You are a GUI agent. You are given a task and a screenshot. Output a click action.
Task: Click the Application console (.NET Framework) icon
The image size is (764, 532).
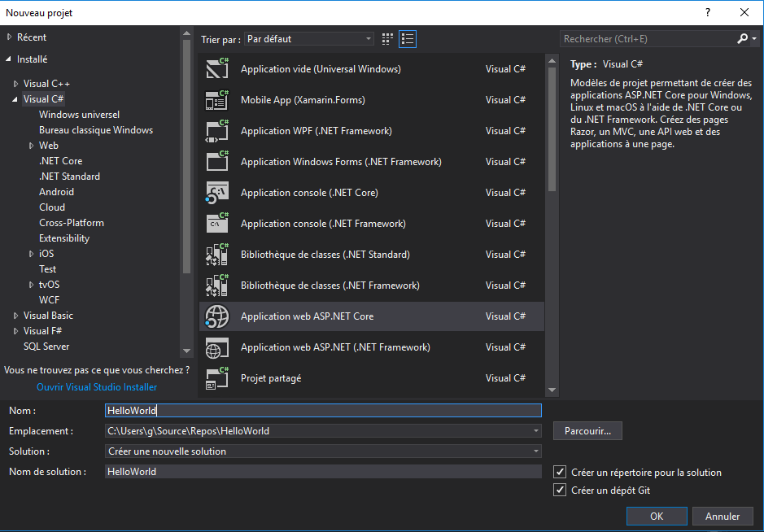pos(217,223)
